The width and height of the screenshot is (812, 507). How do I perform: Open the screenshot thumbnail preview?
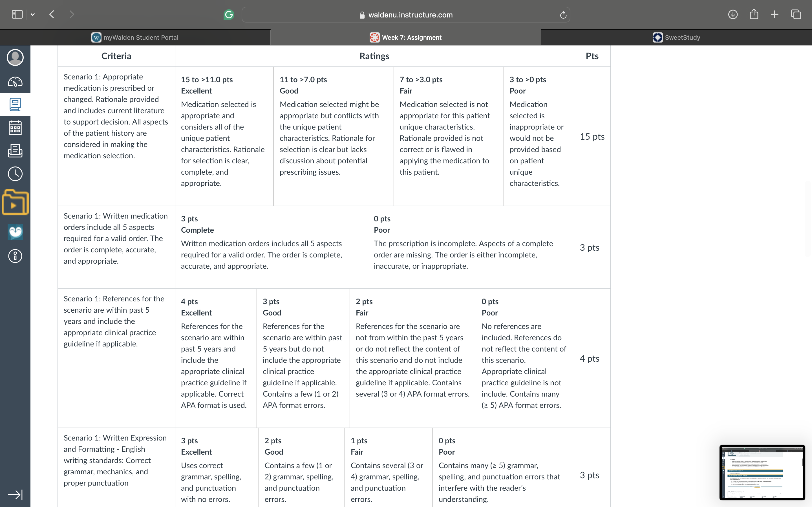click(x=762, y=472)
